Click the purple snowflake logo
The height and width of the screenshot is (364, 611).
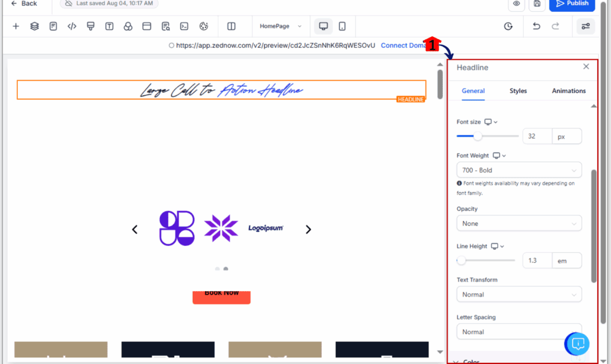pyautogui.click(x=221, y=229)
